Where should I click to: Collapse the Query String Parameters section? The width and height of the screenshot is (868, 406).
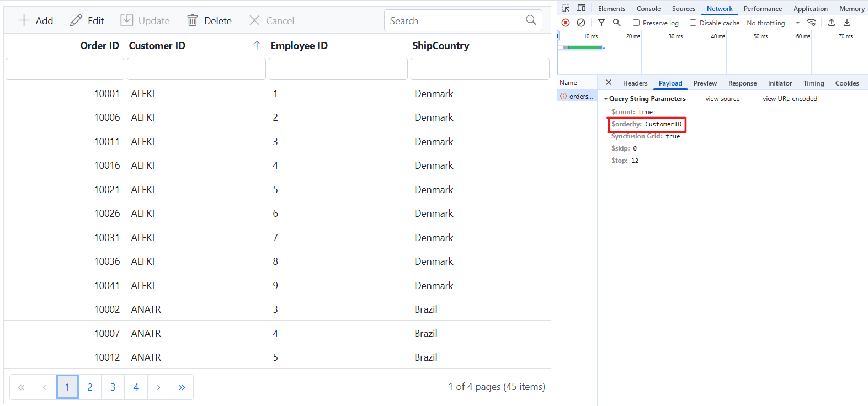[606, 99]
